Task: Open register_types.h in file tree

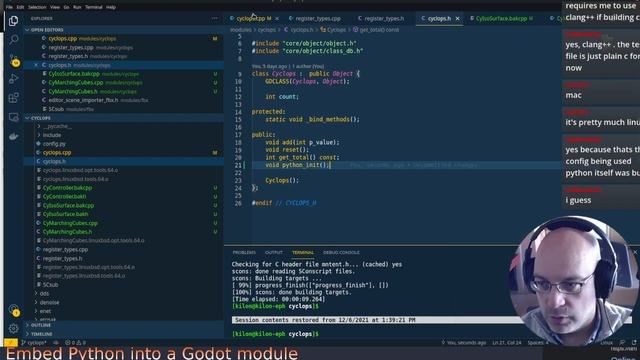Action: [62, 258]
